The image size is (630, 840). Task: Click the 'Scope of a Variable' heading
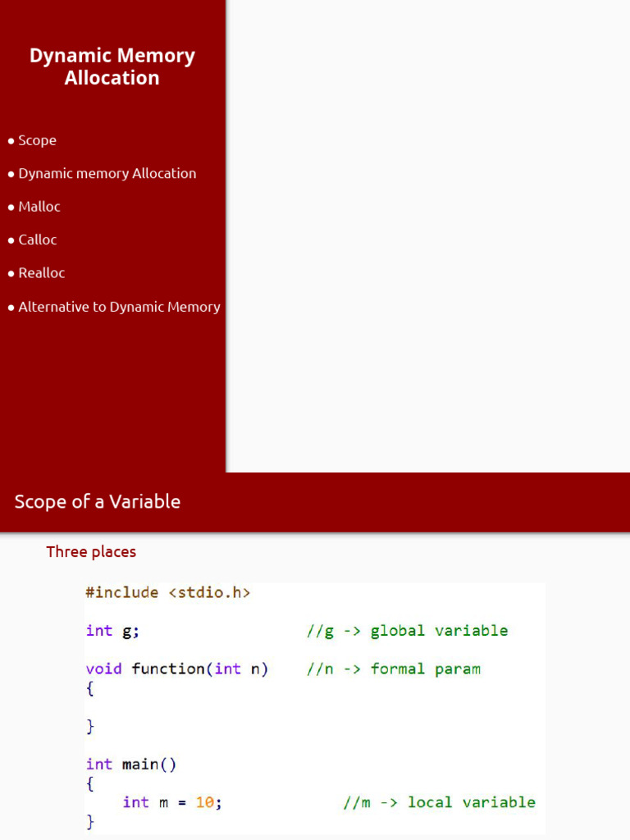tap(98, 502)
